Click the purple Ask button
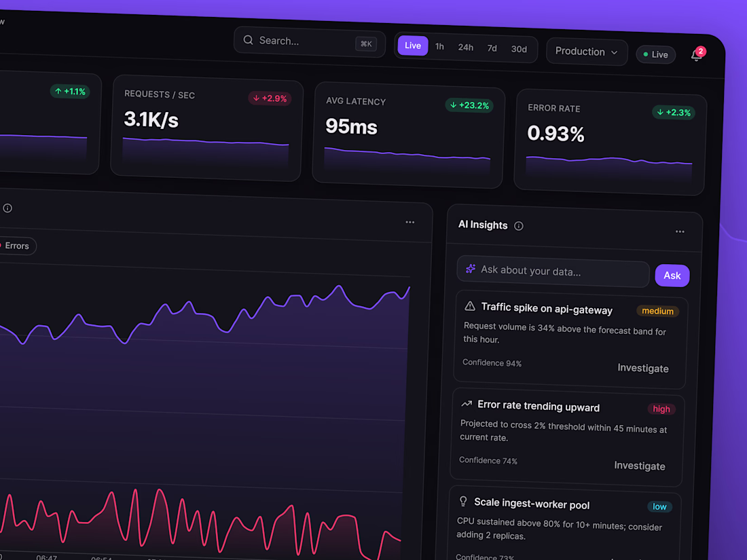747x560 pixels. click(672, 276)
